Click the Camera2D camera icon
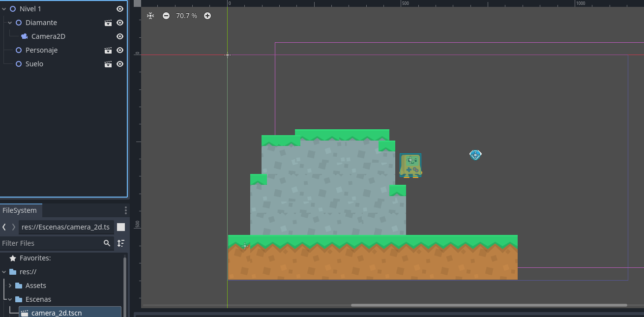 pos(24,36)
